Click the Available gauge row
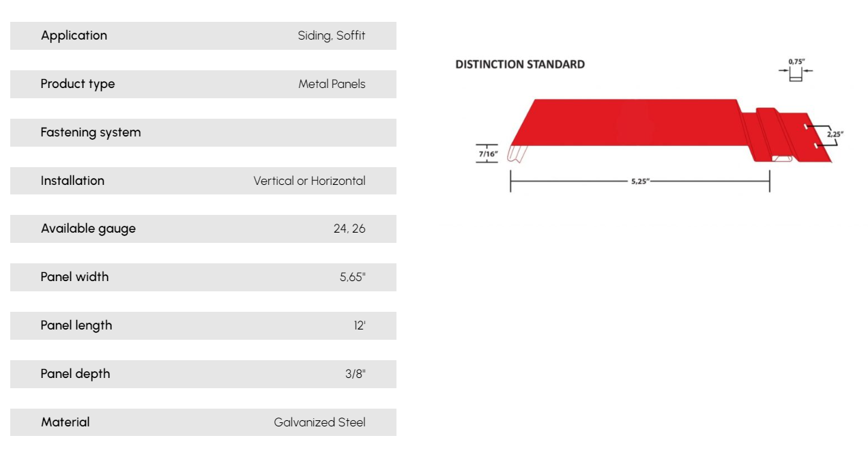 203,229
